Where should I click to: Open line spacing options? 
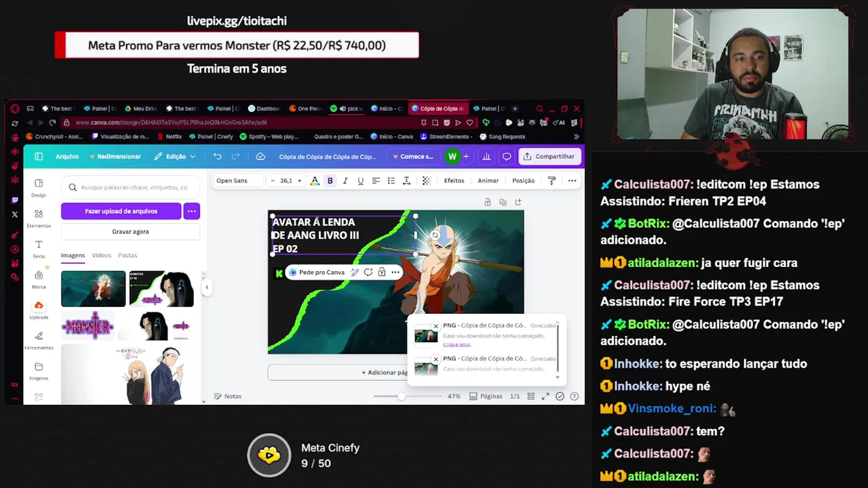click(406, 181)
